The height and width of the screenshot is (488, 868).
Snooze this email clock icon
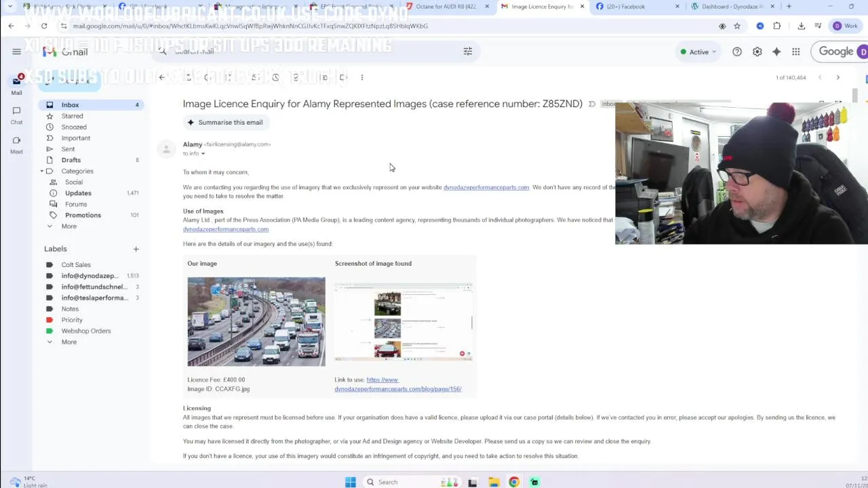coord(275,77)
